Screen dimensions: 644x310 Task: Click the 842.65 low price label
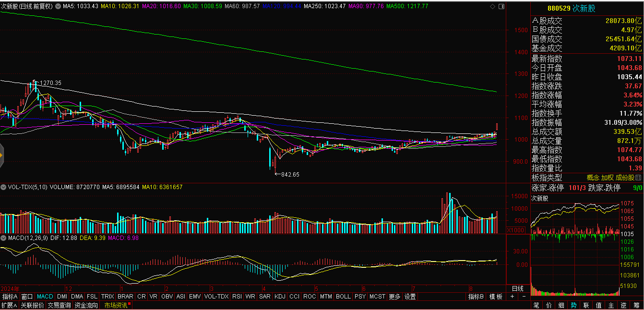[290, 175]
